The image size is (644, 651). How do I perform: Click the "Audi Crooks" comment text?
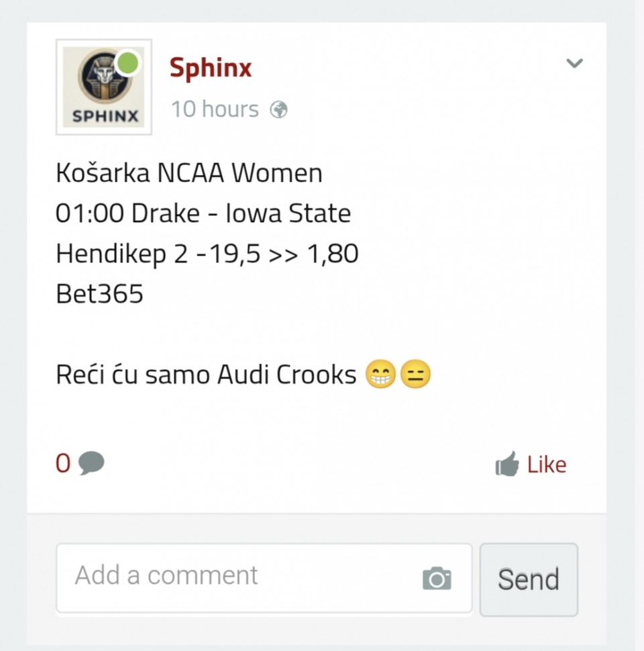286,375
